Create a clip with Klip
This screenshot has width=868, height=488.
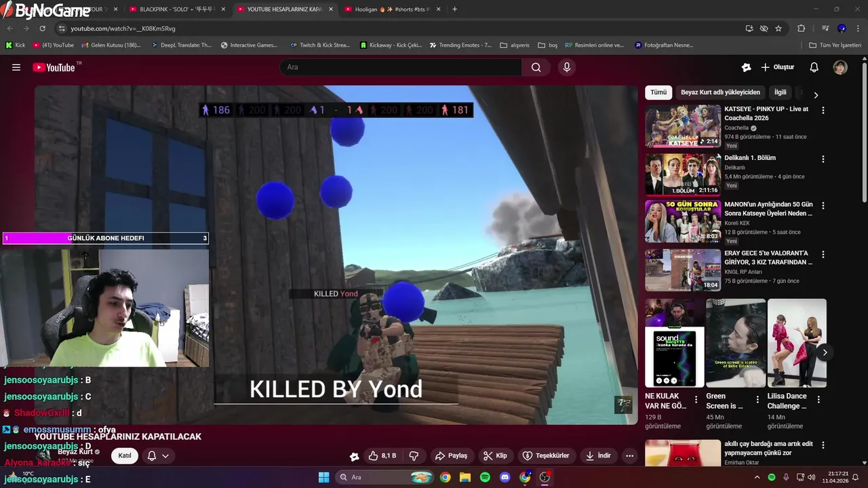(x=495, y=455)
